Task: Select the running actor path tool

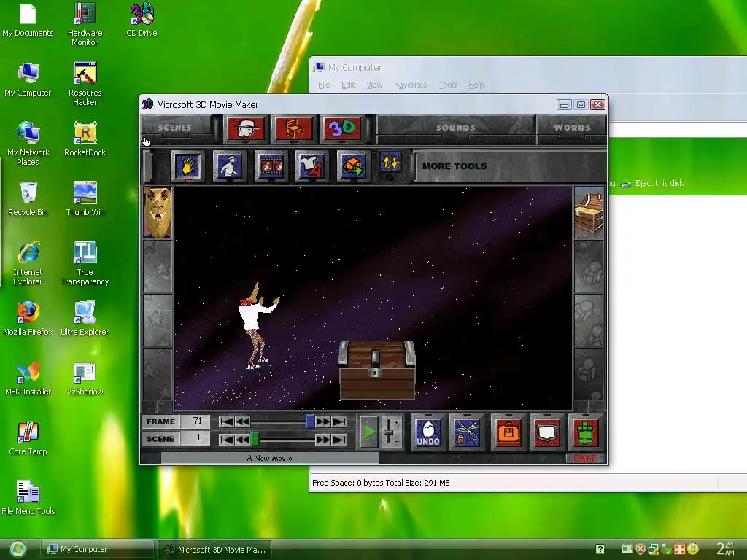Action: tap(230, 166)
